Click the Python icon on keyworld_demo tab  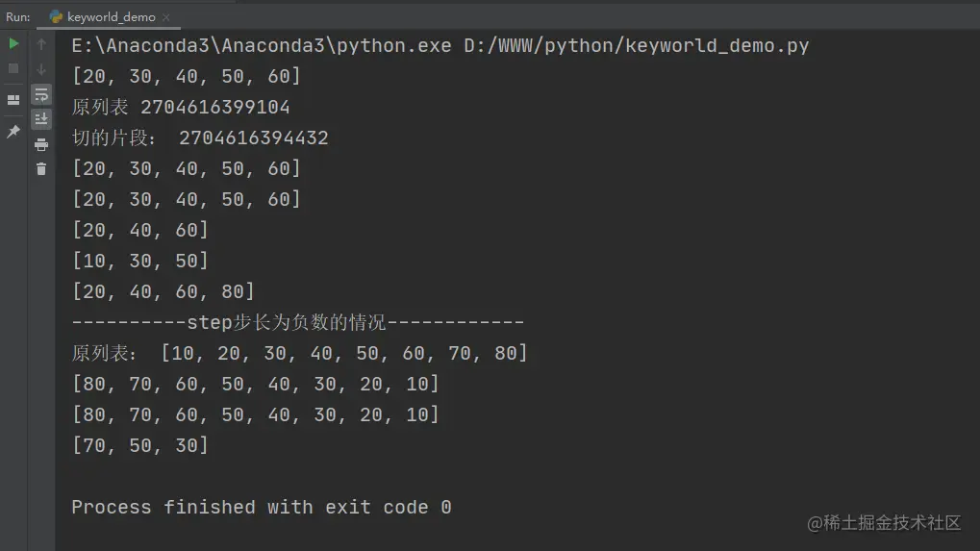[x=56, y=17]
